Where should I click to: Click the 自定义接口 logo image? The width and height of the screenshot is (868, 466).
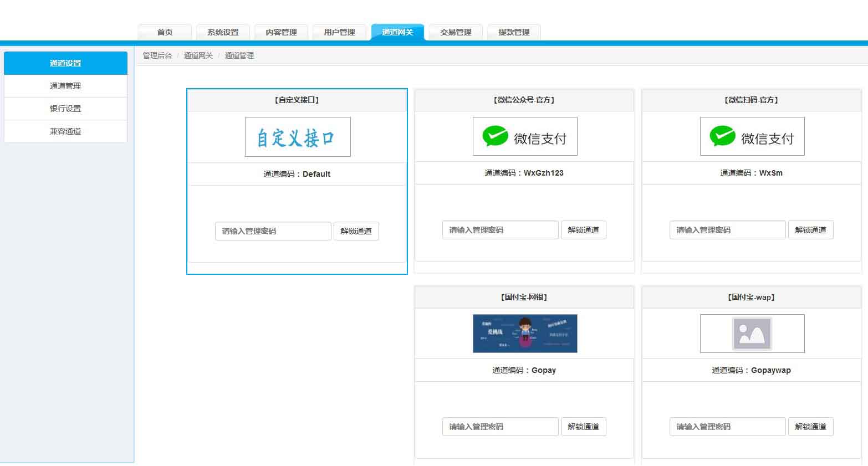(298, 137)
